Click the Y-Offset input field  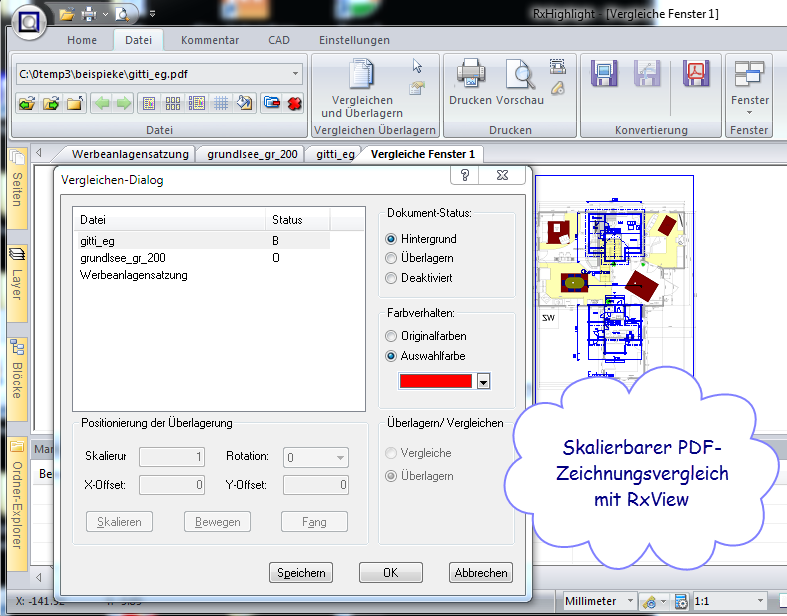point(316,485)
